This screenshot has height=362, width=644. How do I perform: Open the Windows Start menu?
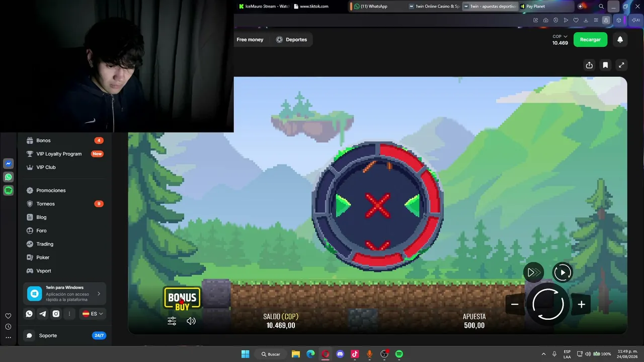click(245, 354)
